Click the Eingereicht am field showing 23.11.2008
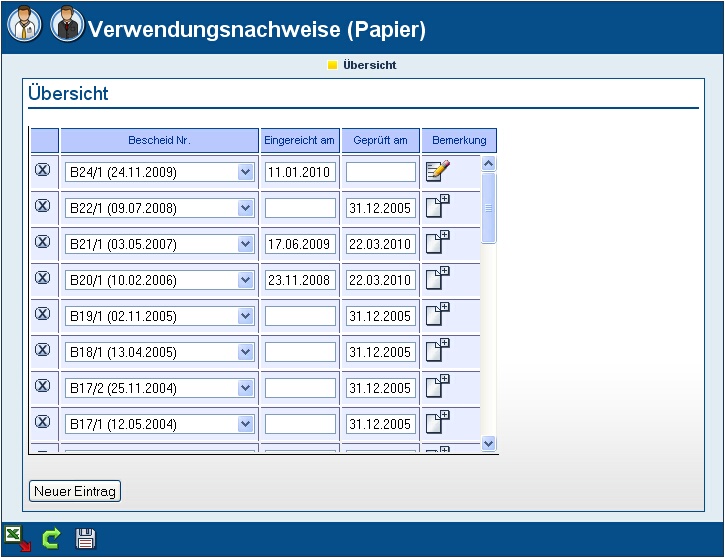 (300, 281)
